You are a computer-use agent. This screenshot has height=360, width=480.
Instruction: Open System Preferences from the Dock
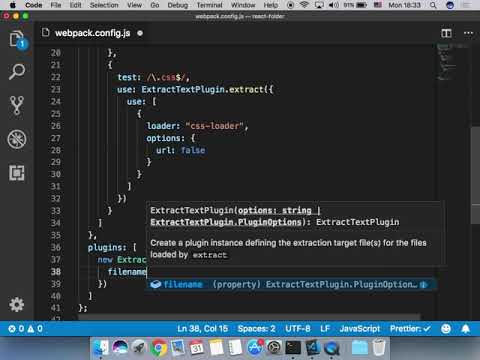point(274,348)
